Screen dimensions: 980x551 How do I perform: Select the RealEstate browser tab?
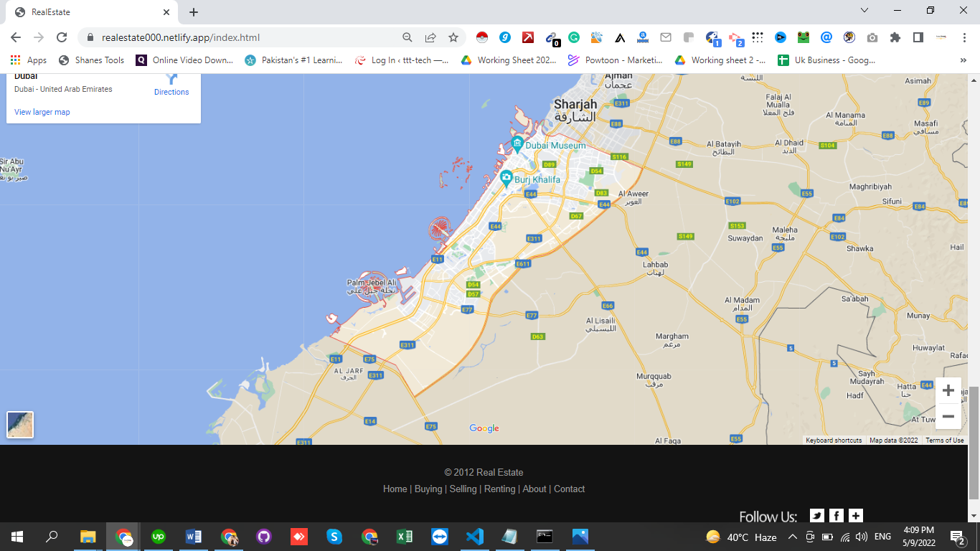tap(90, 12)
